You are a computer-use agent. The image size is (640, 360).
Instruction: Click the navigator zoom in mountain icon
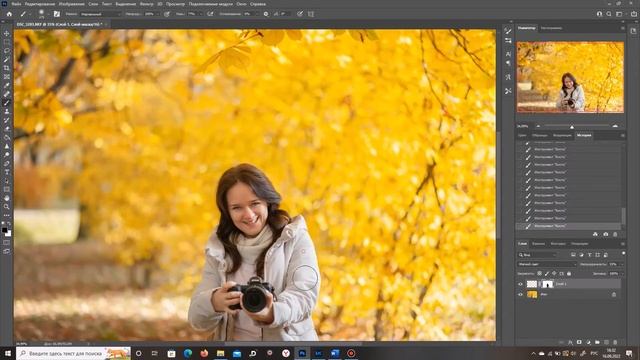click(616, 126)
